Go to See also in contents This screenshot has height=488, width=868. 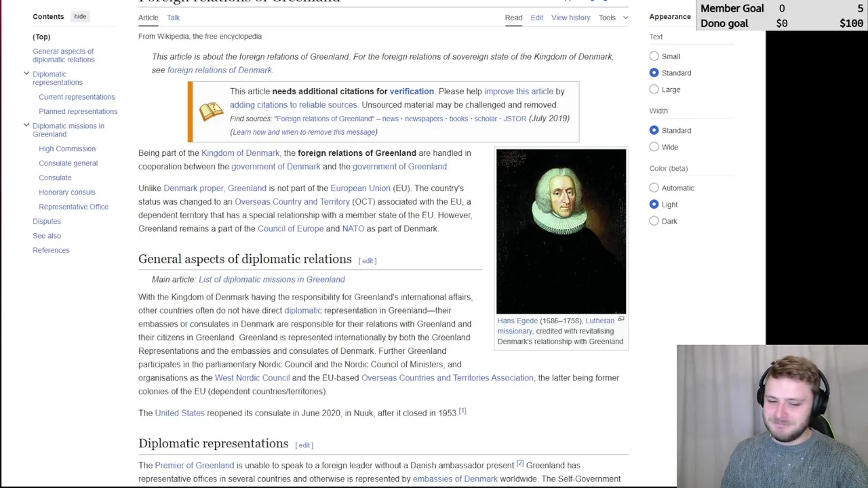(x=47, y=236)
